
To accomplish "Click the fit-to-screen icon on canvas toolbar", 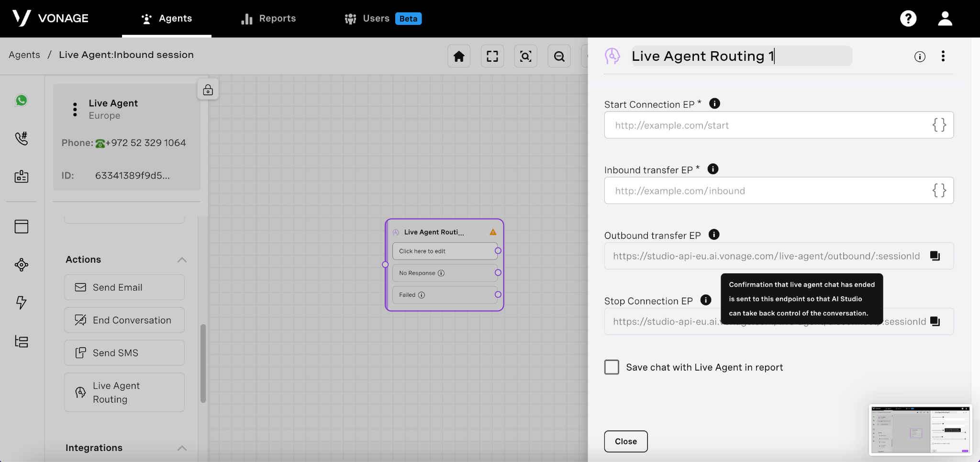I will [x=492, y=56].
